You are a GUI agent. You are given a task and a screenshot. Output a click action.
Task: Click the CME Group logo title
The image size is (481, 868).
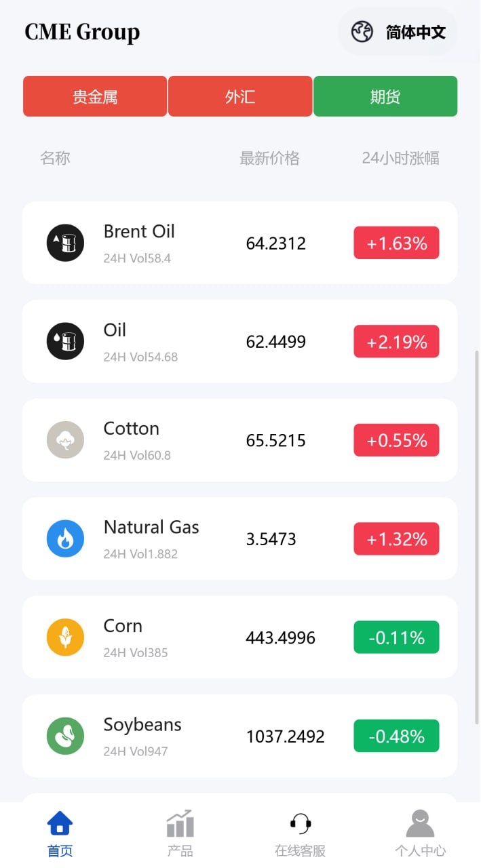click(82, 32)
